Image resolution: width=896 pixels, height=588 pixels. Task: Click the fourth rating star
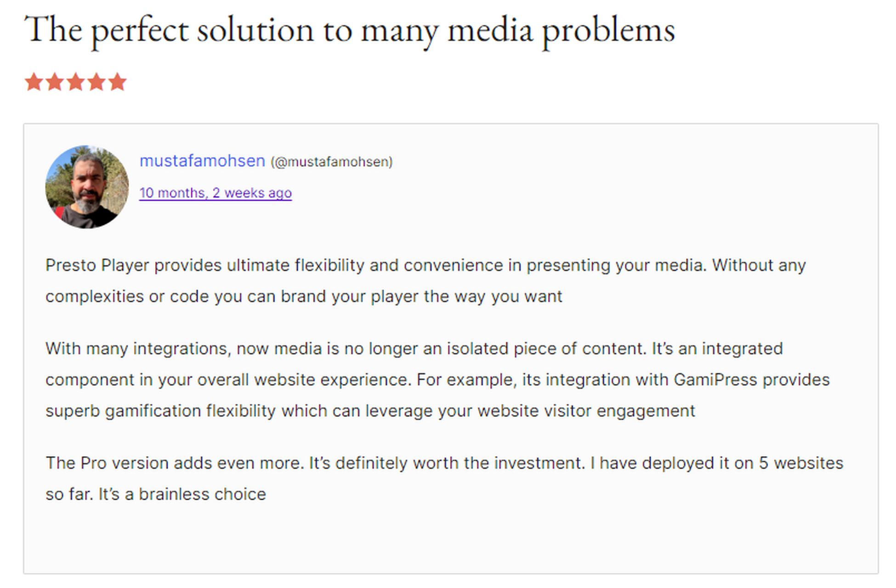click(x=97, y=82)
